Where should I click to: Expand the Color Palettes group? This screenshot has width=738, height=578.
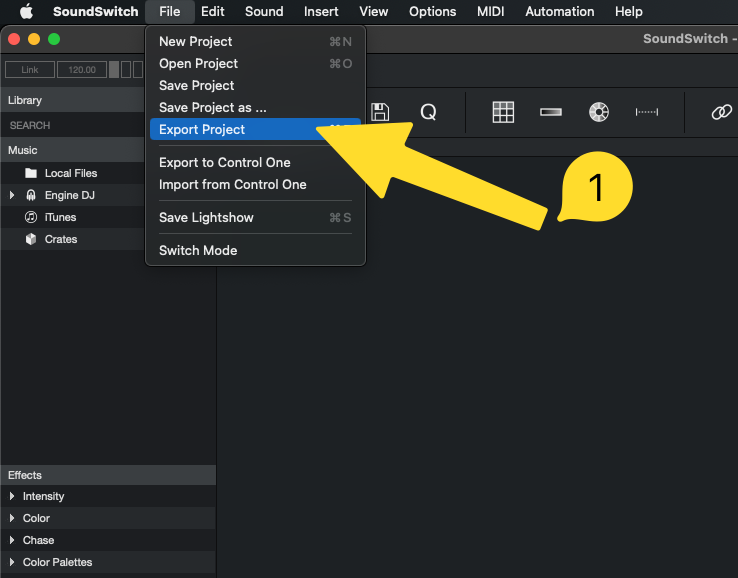click(12, 562)
